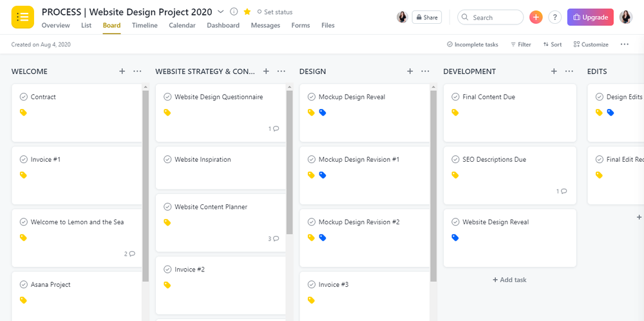Open comments on Welcome to Lemon and the Sea

pos(130,254)
